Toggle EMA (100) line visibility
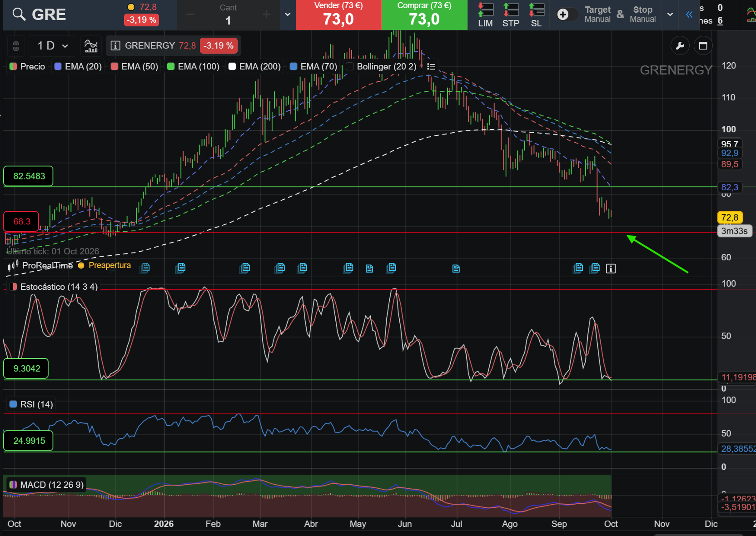756x536 pixels. (x=193, y=67)
